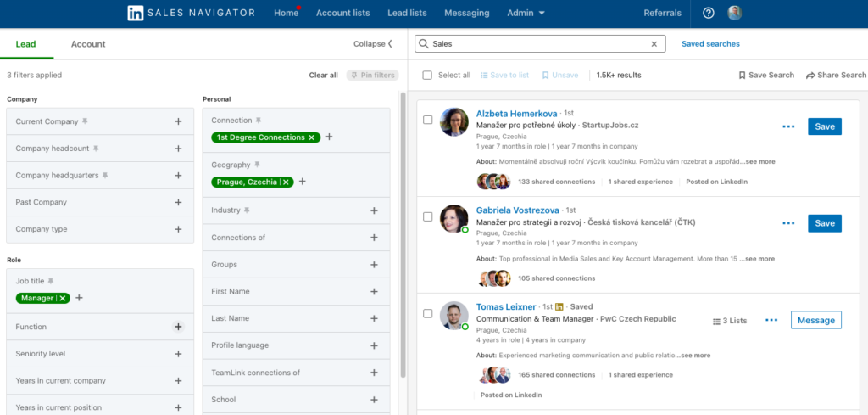Check the Select all checkbox
This screenshot has height=415, width=868.
(427, 75)
